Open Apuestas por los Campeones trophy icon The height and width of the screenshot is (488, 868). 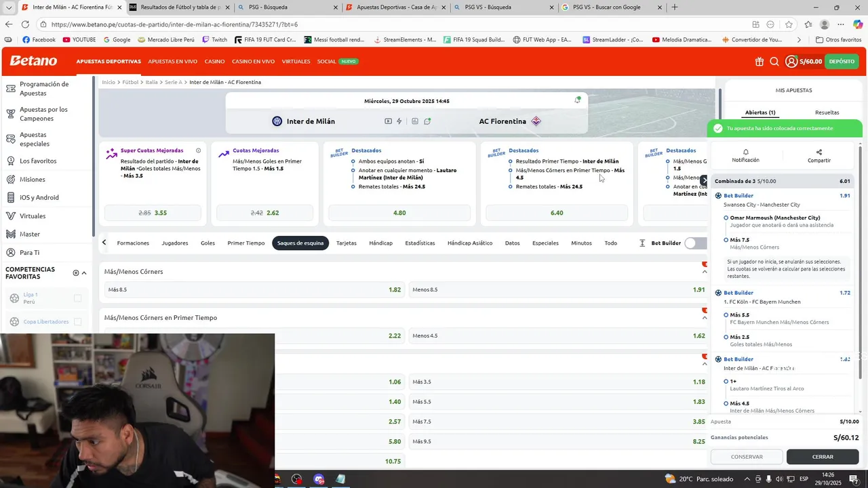pos(10,114)
